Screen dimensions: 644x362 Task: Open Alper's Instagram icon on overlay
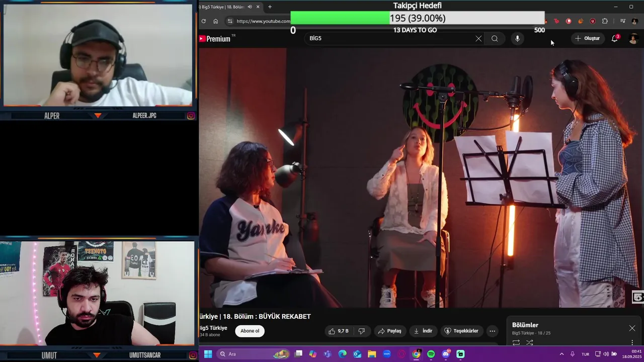coord(191,116)
